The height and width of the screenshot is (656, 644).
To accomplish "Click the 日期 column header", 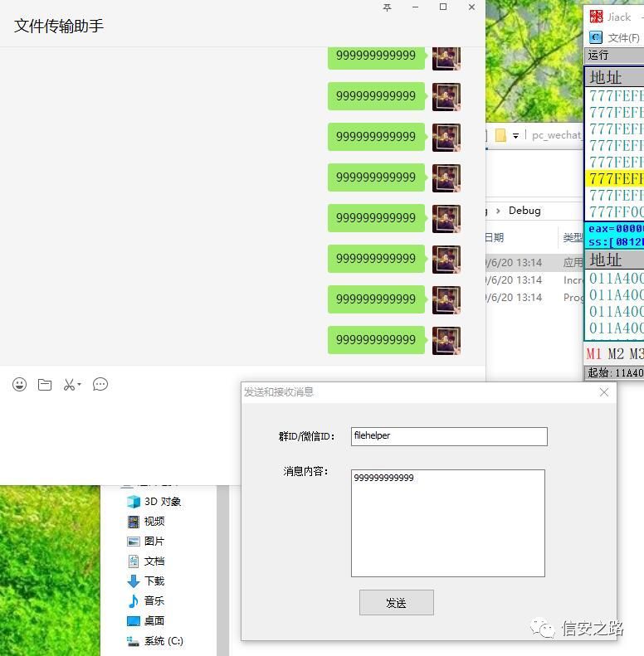I will (494, 238).
